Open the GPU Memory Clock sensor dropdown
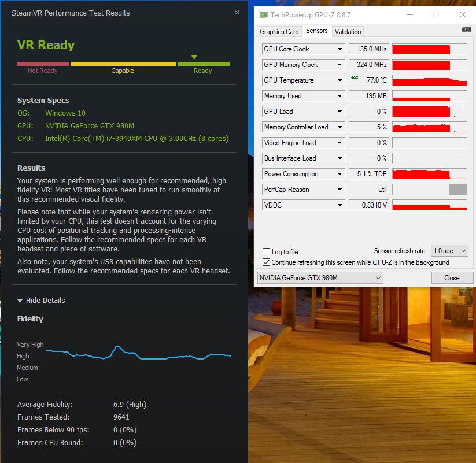 340,65
